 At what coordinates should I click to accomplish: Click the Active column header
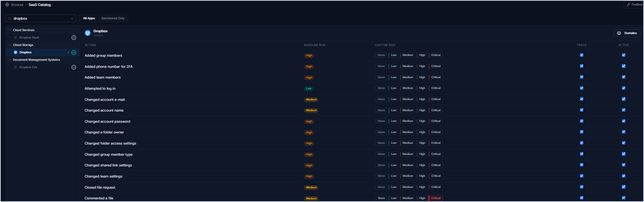(x=624, y=45)
